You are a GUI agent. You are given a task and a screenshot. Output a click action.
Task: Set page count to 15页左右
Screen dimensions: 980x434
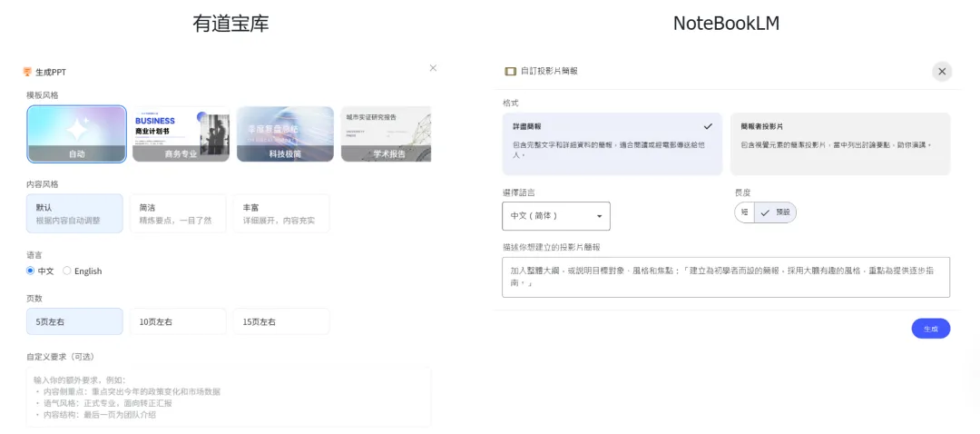click(x=281, y=321)
